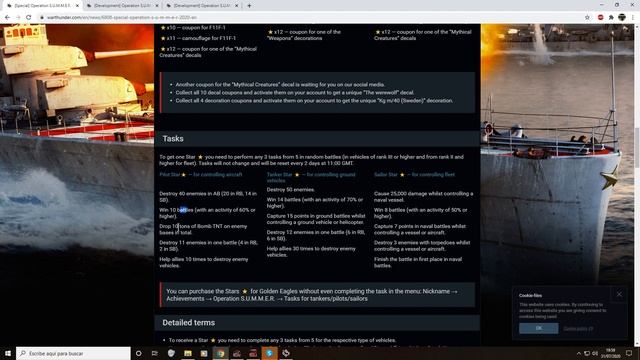Open the taskbar clock and date
Image resolution: width=640 pixels, height=360 pixels.
click(611, 353)
